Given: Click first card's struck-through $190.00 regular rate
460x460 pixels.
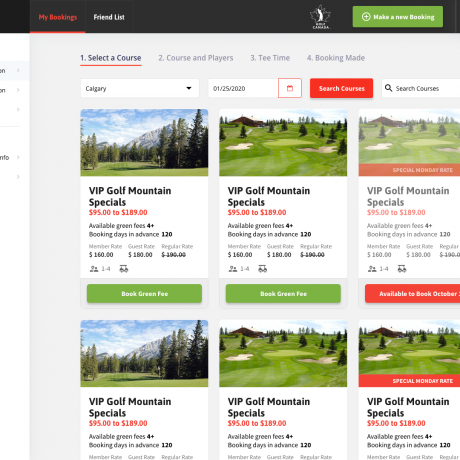Looking at the screenshot, I should [x=174, y=255].
